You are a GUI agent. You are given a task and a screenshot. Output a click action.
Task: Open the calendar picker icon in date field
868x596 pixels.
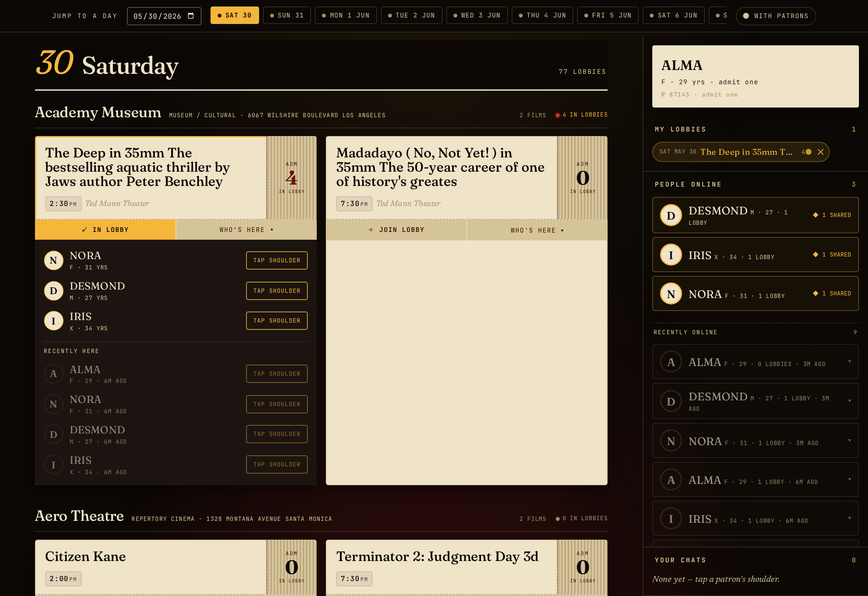[x=191, y=16]
